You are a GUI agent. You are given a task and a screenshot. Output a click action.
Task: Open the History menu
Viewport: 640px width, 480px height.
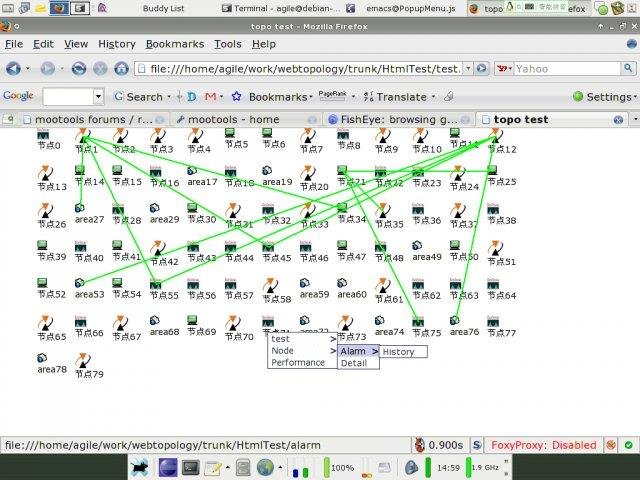click(117, 44)
